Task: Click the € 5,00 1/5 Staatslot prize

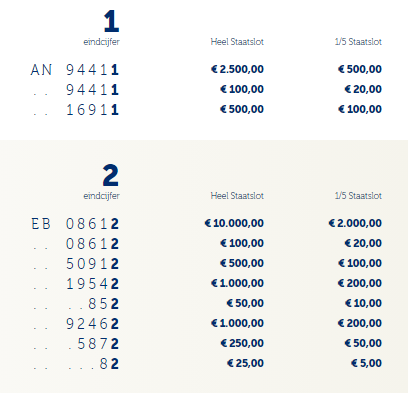Action: [x=366, y=363]
